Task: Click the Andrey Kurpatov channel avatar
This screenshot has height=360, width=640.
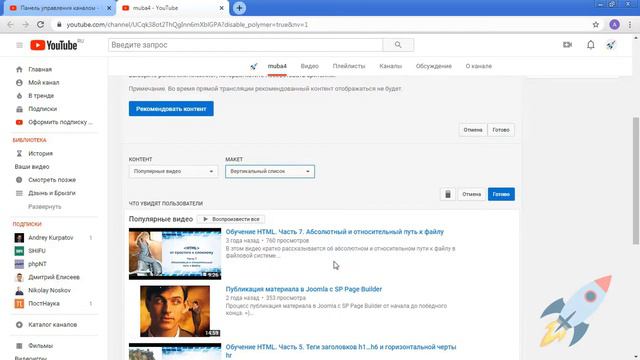Action: pyautogui.click(x=19, y=238)
